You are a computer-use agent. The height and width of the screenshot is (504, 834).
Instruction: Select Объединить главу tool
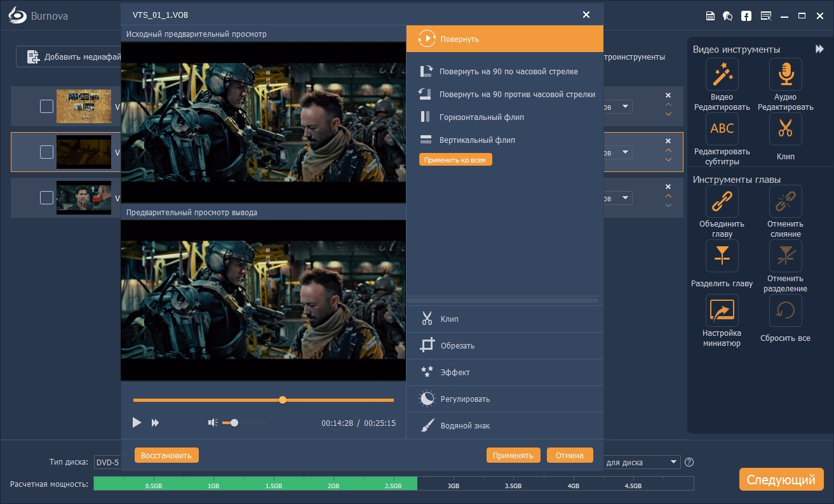point(722,211)
